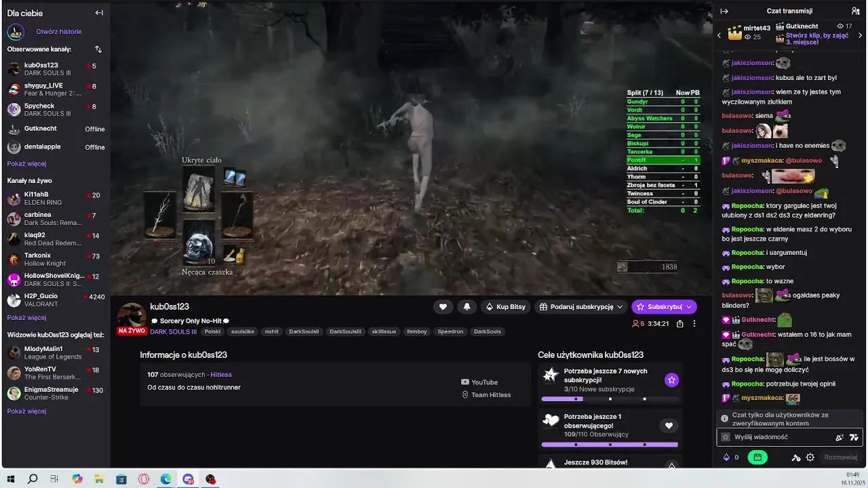Image resolution: width=868 pixels, height=488 pixels.
Task: Select the Polski tag
Action: point(212,332)
